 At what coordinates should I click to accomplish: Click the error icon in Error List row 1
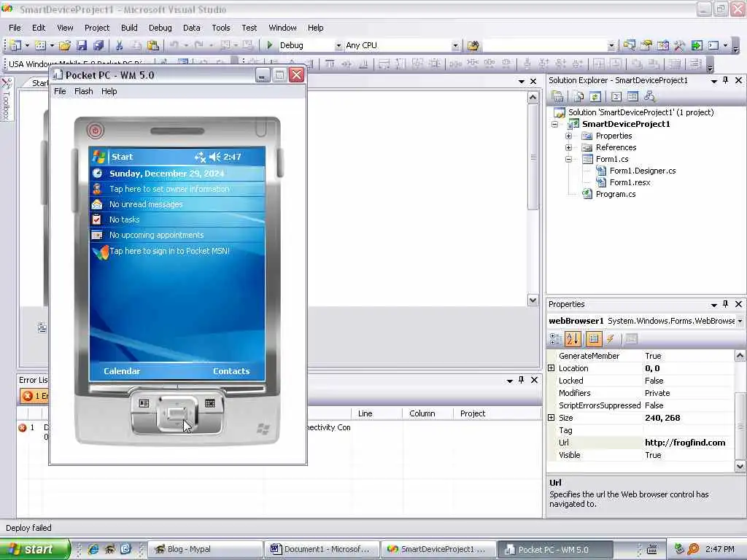23,427
